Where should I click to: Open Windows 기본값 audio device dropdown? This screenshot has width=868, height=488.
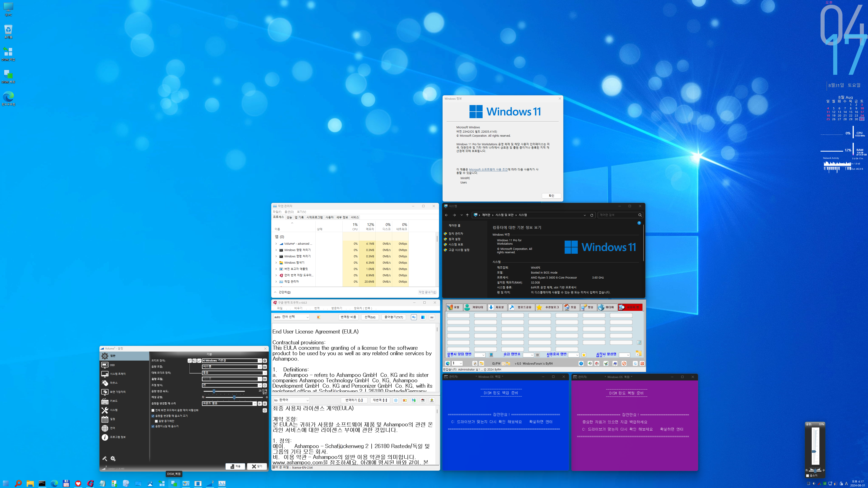click(x=232, y=361)
